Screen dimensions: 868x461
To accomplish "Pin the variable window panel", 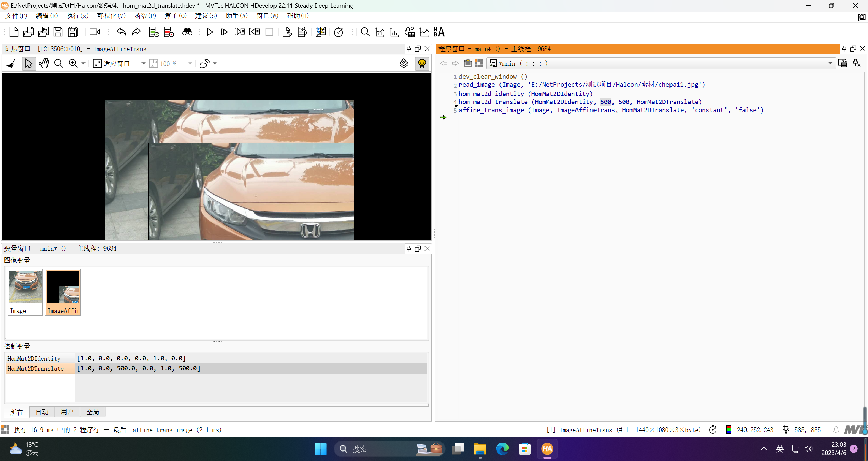I will click(x=409, y=248).
